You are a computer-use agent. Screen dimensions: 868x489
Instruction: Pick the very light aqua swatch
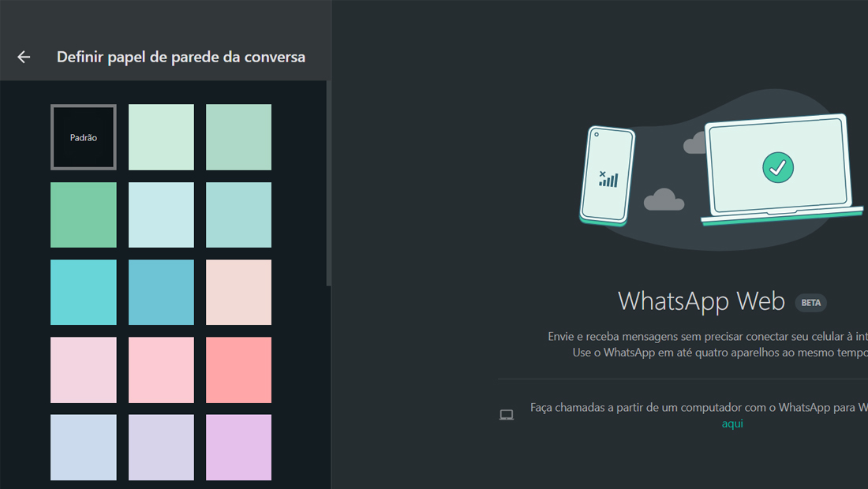tap(161, 215)
